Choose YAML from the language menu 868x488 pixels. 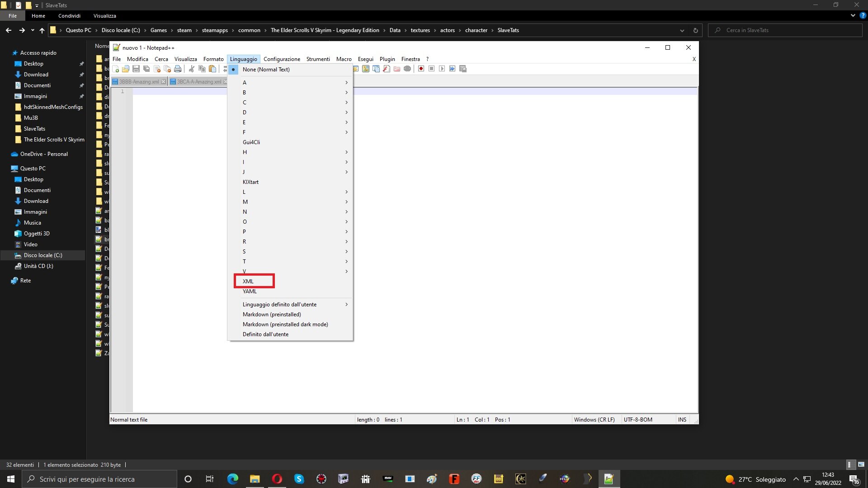tap(290, 291)
